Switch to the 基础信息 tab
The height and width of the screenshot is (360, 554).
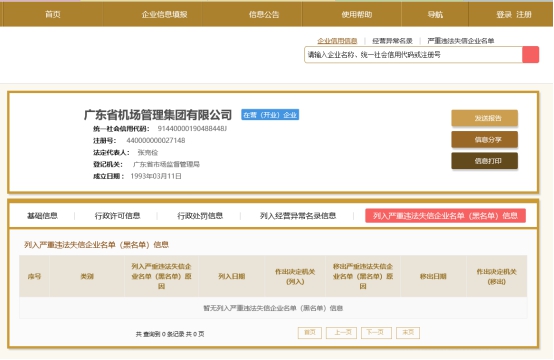tap(42, 216)
